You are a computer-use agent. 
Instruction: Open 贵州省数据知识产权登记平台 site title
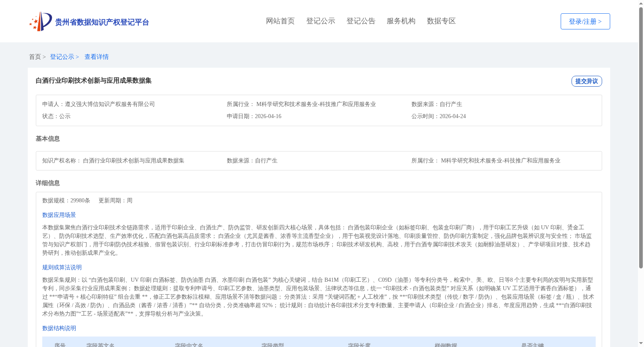(102, 22)
